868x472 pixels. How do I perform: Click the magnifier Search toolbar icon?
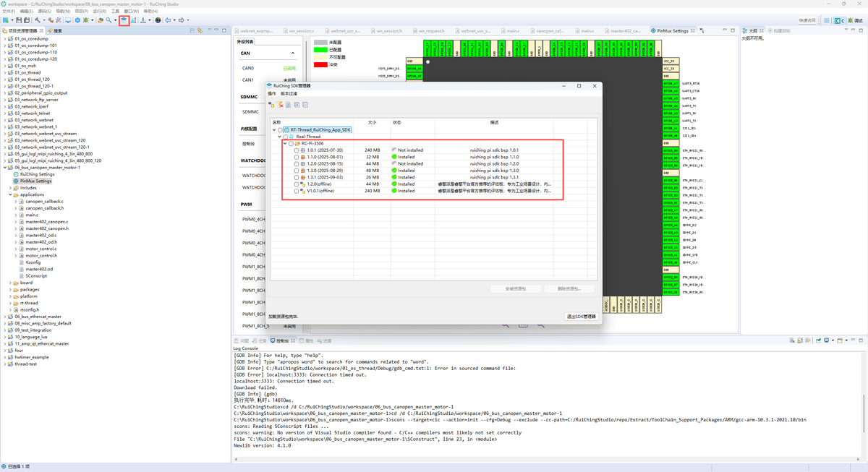[109, 20]
